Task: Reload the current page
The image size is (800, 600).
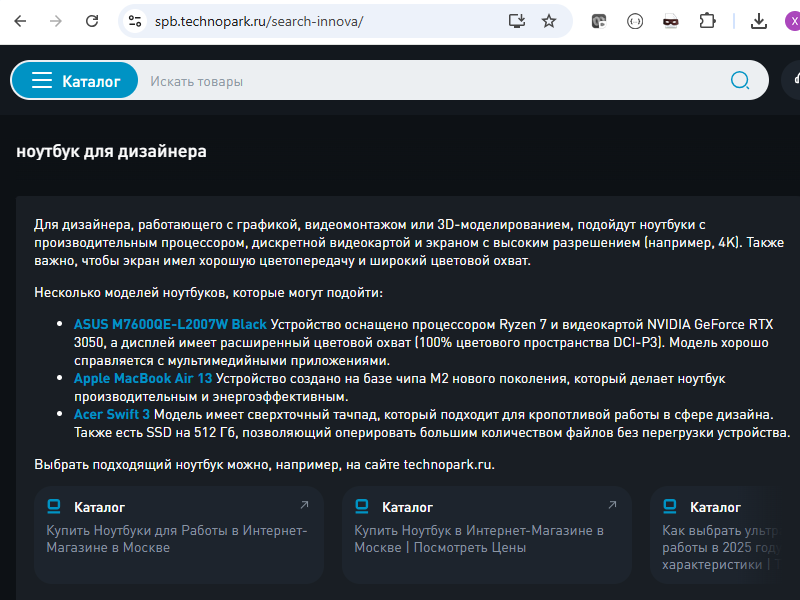Action: (92, 21)
